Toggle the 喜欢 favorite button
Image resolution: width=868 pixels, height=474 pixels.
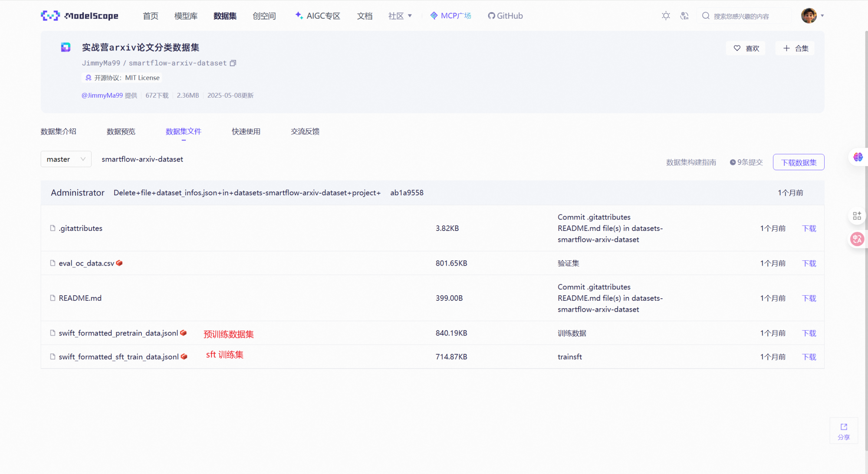pyautogui.click(x=745, y=48)
